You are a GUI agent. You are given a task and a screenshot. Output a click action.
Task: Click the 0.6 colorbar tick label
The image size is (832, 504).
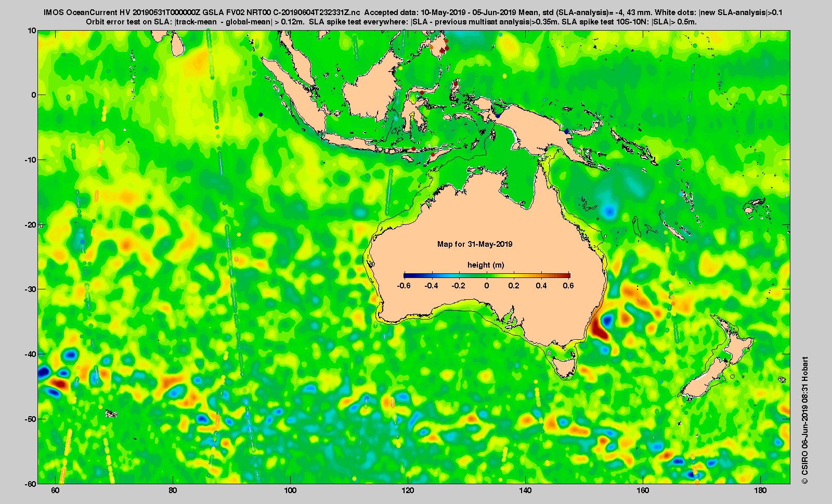pos(568,286)
